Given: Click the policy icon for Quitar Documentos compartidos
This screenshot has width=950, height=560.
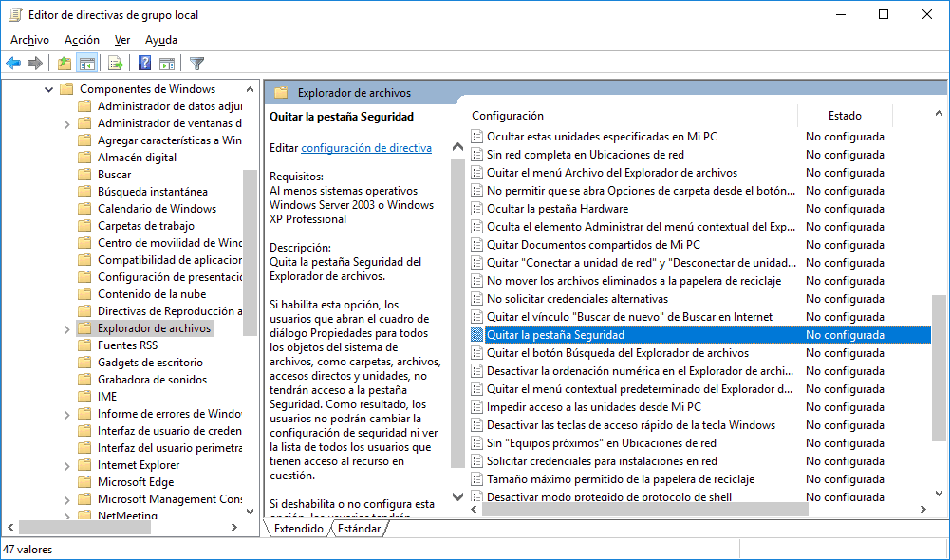Looking at the screenshot, I should (x=477, y=245).
